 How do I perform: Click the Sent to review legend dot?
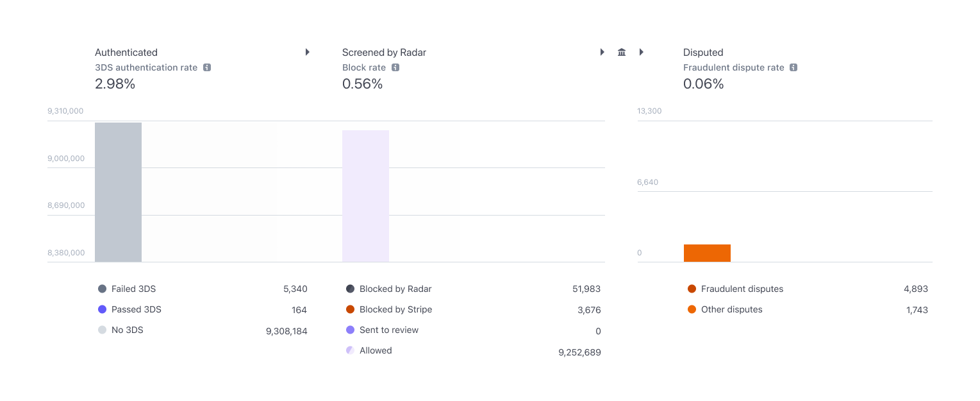350,330
